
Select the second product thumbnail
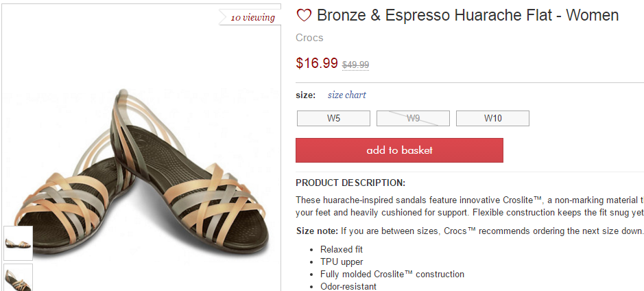coord(18,277)
